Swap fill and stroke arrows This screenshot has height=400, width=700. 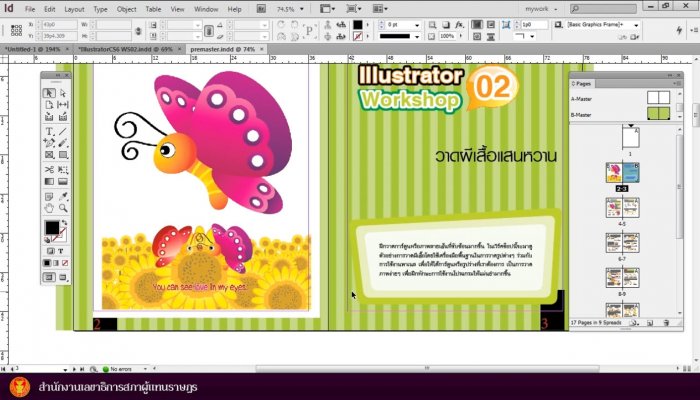pyautogui.click(x=65, y=222)
